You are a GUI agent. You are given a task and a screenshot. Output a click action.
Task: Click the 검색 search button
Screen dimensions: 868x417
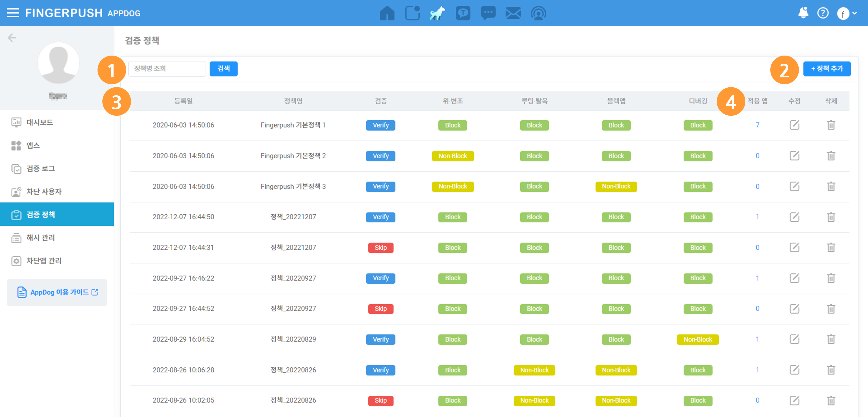coord(223,69)
